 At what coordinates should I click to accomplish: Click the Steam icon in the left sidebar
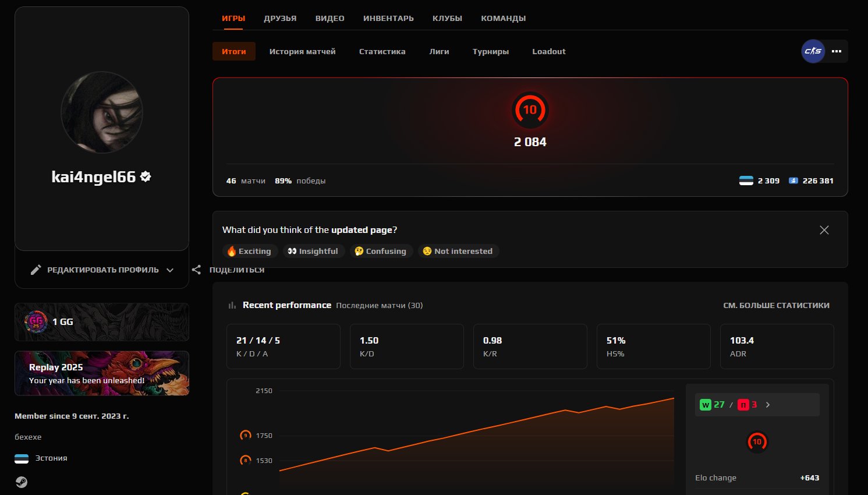22,482
